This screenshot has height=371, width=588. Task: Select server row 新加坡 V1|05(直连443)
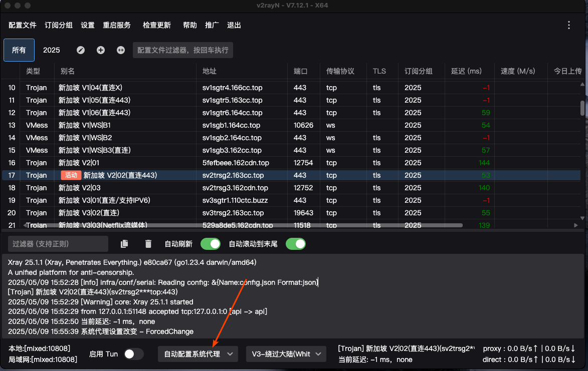click(291, 100)
